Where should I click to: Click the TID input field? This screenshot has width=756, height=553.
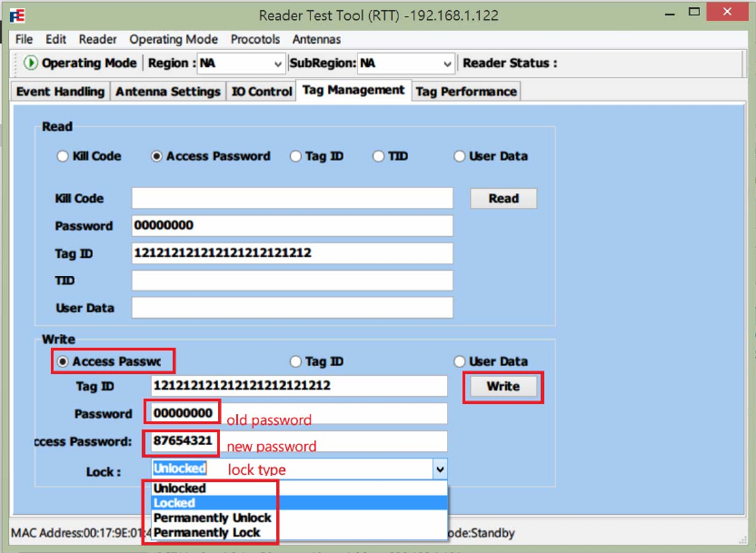293,281
